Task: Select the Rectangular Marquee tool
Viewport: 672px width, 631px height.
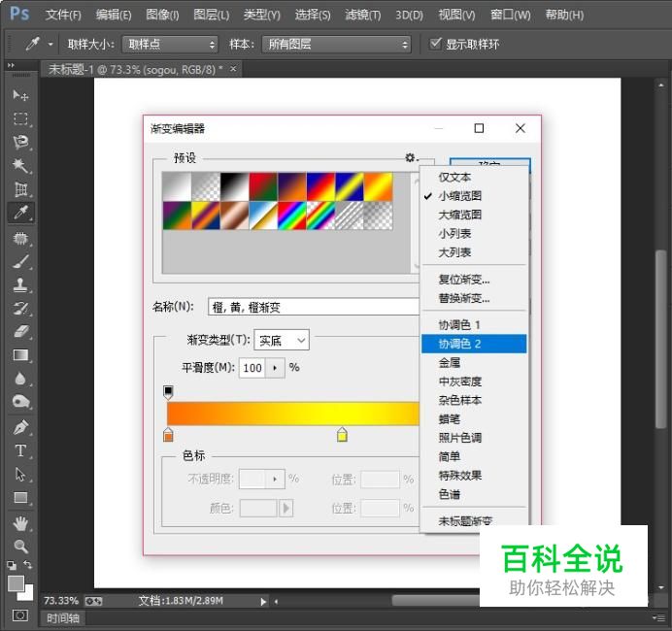Action: [x=20, y=118]
